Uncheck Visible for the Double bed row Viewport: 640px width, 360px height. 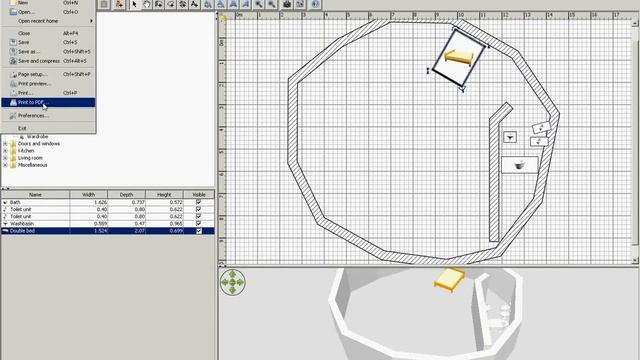(199, 231)
